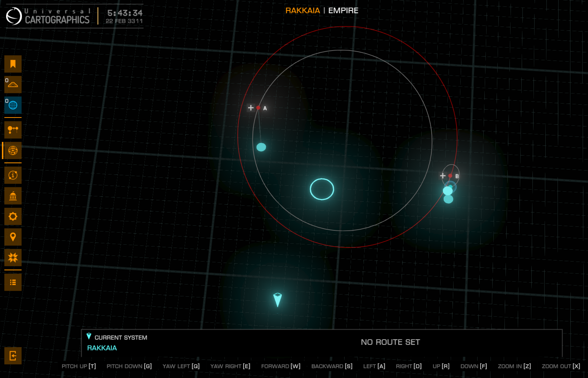Select the lowest cyan body near B
This screenshot has width=588, height=378.
point(449,199)
